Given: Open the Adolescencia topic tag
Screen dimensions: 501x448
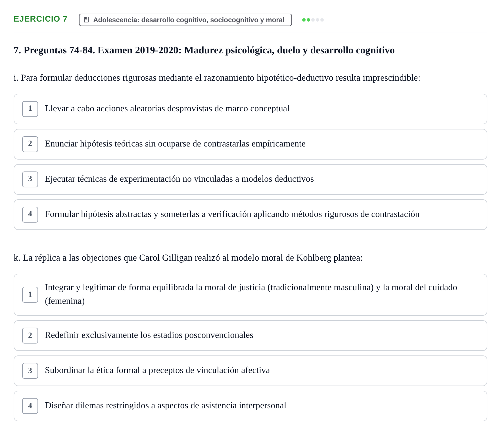Looking at the screenshot, I should (x=185, y=20).
